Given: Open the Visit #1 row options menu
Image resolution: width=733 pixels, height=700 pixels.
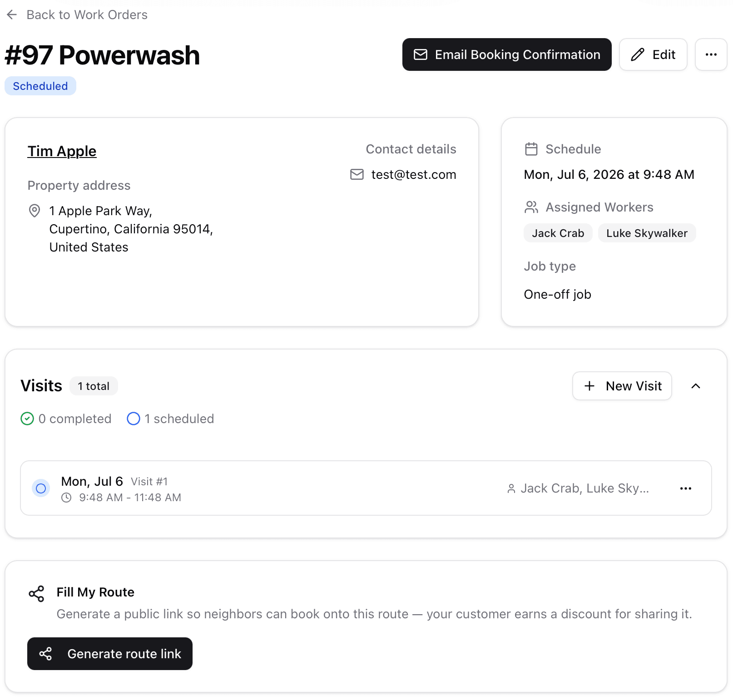Looking at the screenshot, I should click(686, 488).
